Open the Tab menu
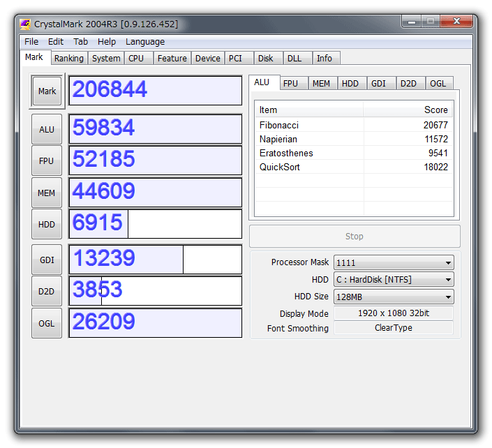492x448 pixels. pos(81,42)
